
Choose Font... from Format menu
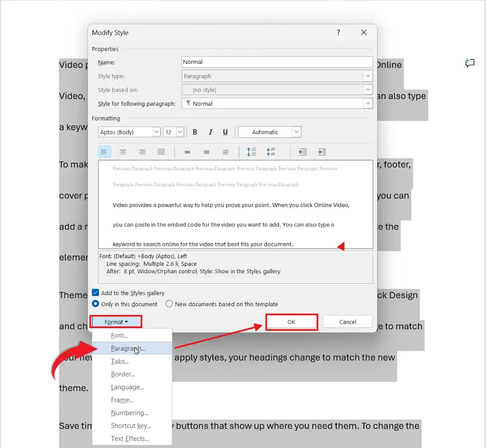pos(132,335)
